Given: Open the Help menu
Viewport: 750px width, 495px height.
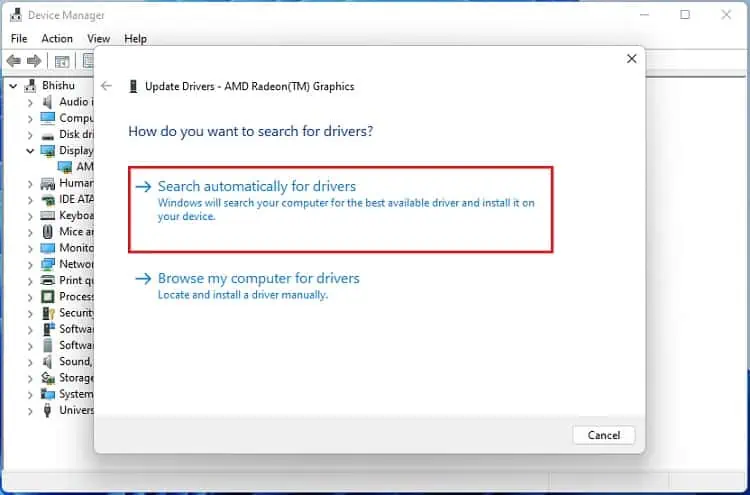Looking at the screenshot, I should [x=135, y=39].
